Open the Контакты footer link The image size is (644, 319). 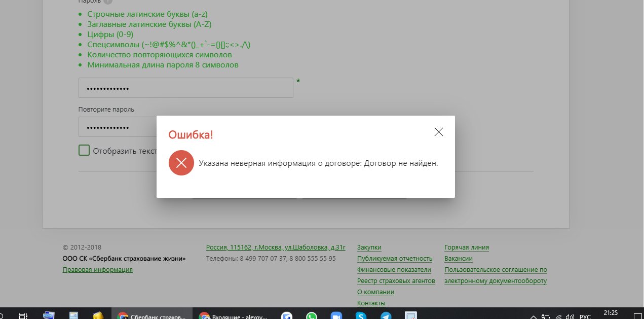(371, 303)
